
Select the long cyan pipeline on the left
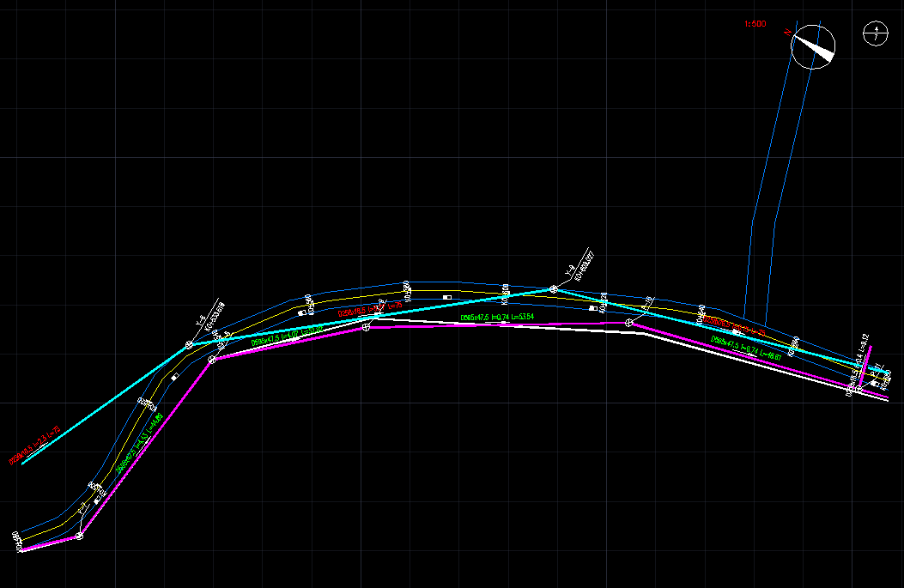pyautogui.click(x=103, y=405)
